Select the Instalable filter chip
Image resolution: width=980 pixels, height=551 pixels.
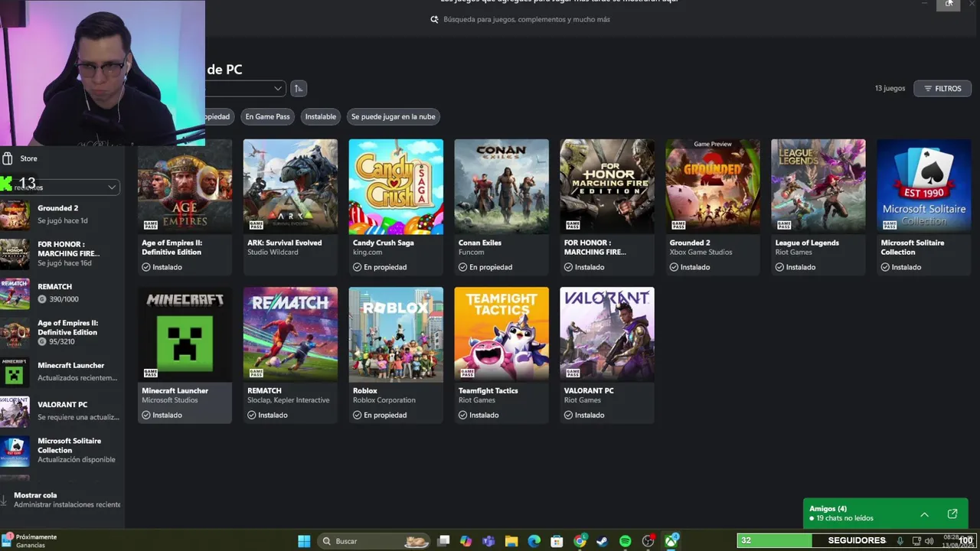[320, 116]
